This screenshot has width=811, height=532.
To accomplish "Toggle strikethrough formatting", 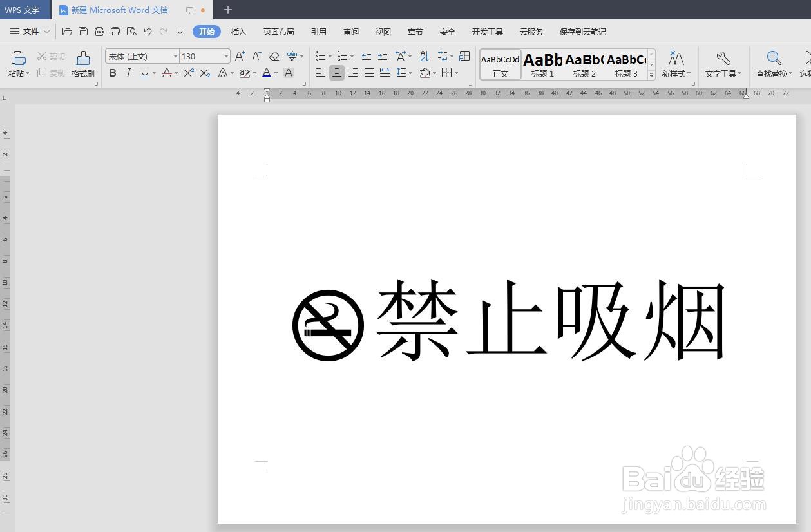I will click(x=166, y=73).
